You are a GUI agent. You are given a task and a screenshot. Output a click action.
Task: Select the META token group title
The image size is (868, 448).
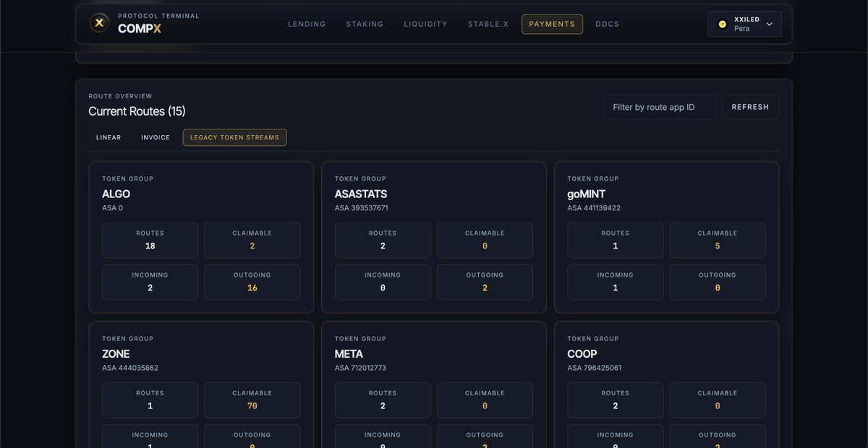[349, 354]
